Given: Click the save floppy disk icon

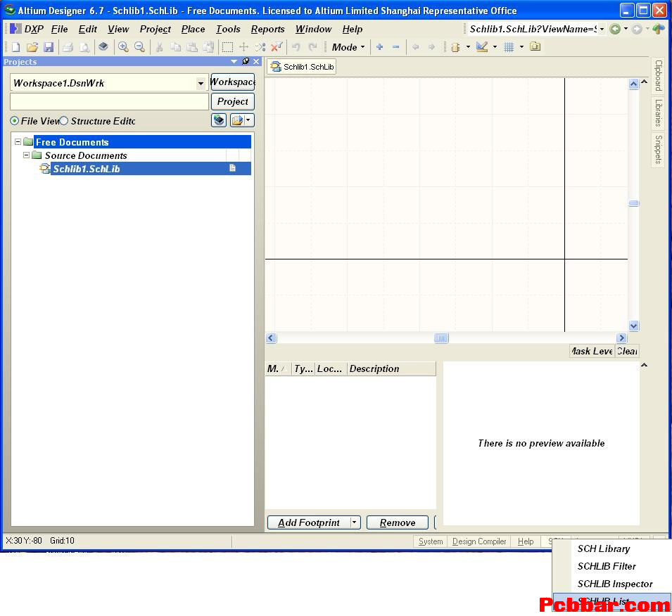Looking at the screenshot, I should click(49, 47).
